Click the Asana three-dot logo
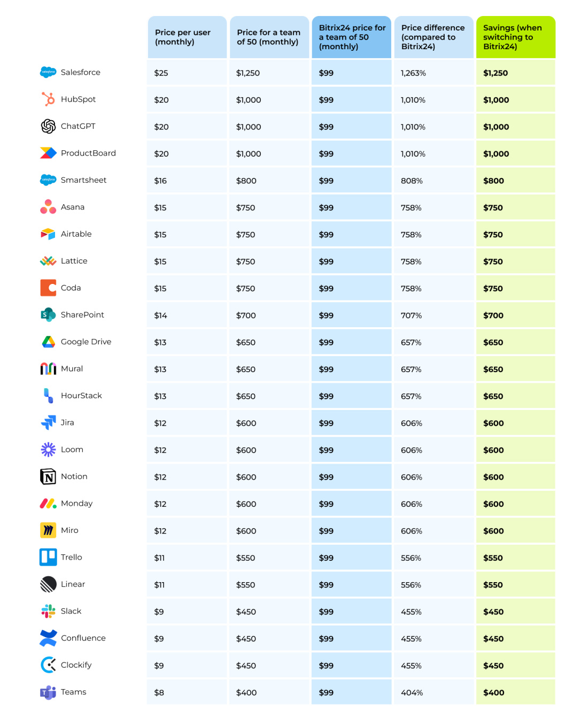 48,207
